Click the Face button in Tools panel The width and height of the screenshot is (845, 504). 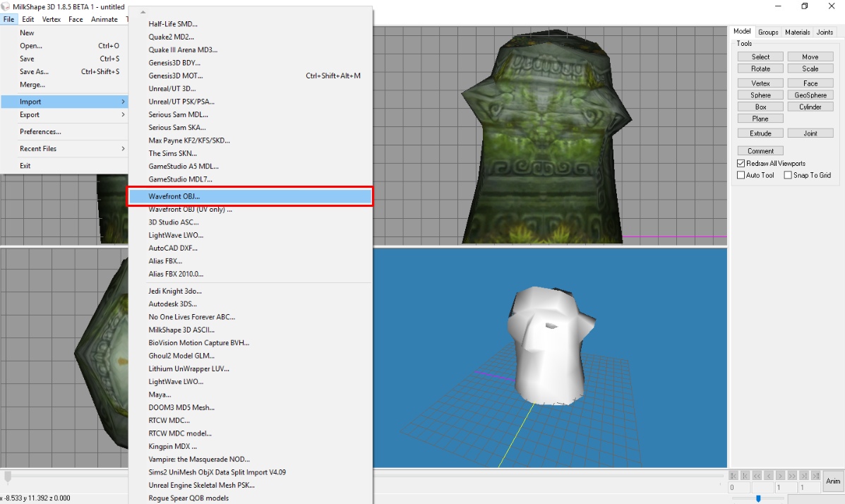pyautogui.click(x=810, y=83)
